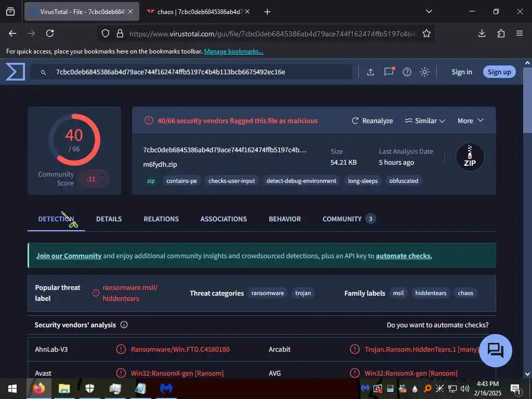Switch to the DETAILS tab
The height and width of the screenshot is (399, 532).
[109, 219]
